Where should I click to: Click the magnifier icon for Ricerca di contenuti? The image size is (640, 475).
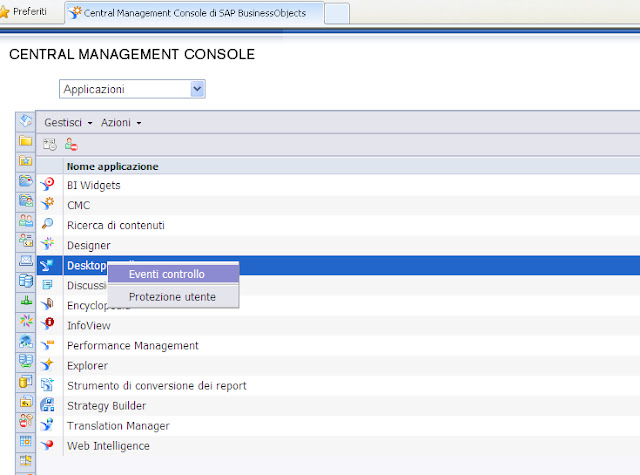pos(48,224)
